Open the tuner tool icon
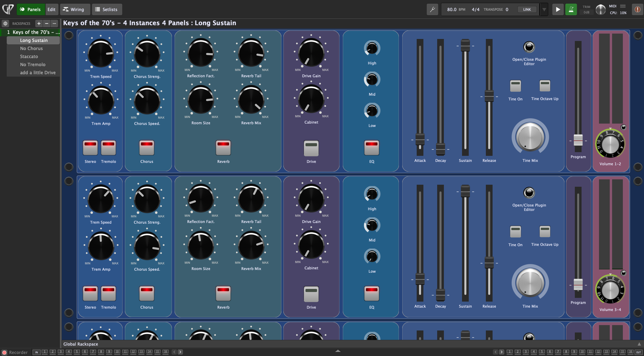 (432, 9)
